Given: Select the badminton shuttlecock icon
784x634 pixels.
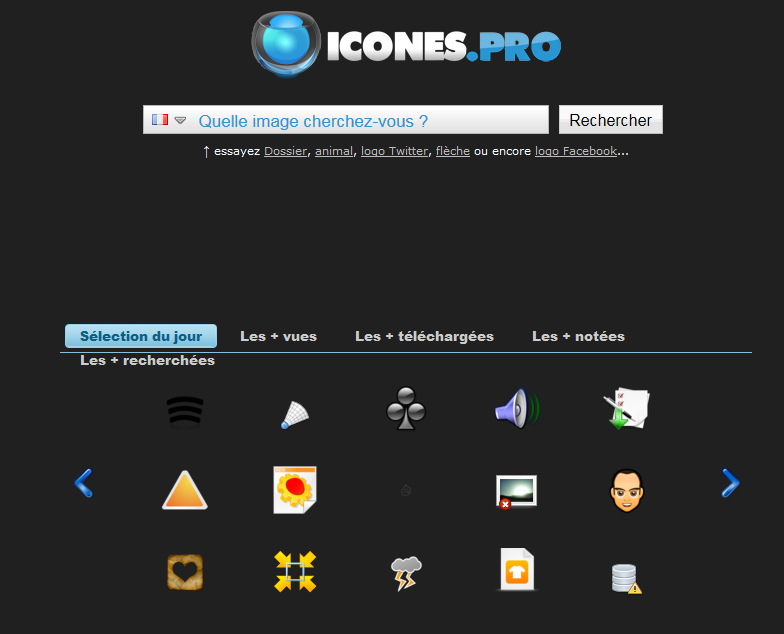Looking at the screenshot, I should tap(295, 415).
